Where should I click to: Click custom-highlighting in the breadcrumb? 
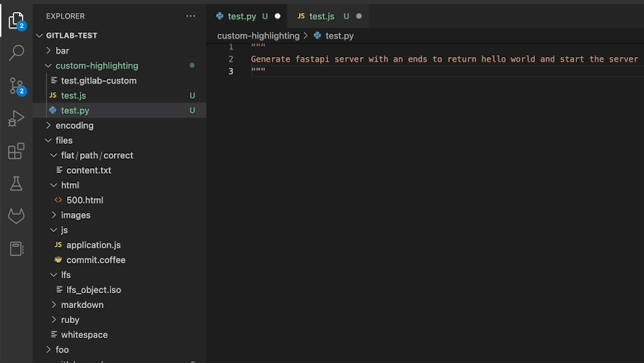pos(258,35)
